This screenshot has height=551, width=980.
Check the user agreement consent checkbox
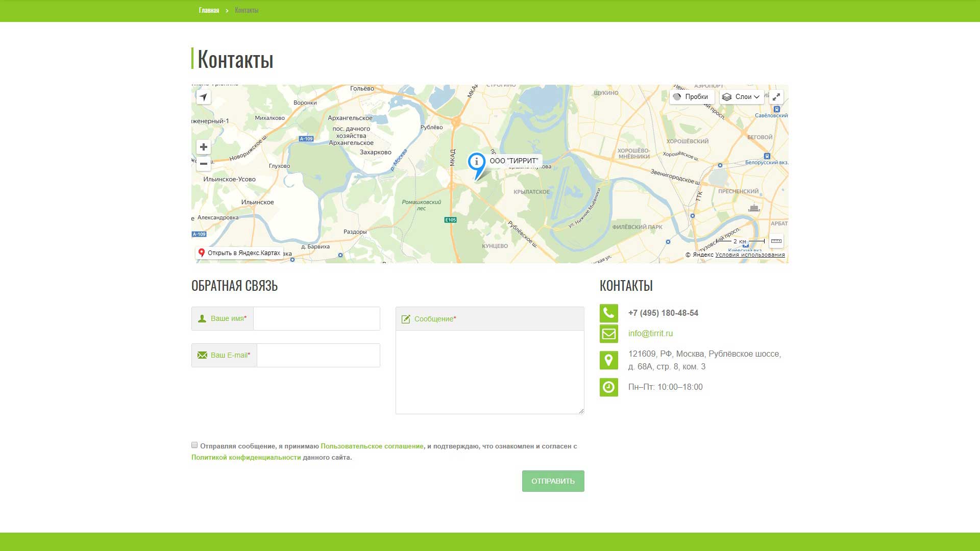pyautogui.click(x=194, y=445)
